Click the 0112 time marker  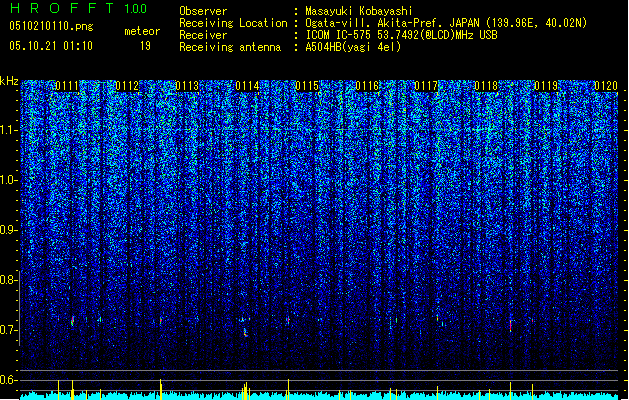tap(127, 86)
